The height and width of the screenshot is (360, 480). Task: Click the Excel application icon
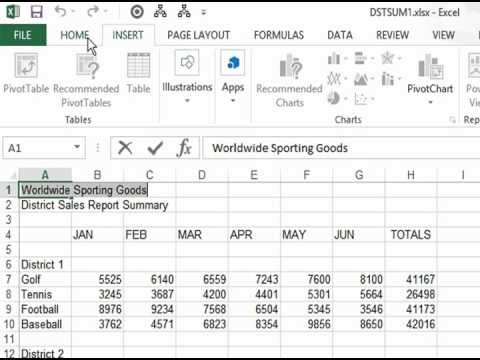click(13, 12)
